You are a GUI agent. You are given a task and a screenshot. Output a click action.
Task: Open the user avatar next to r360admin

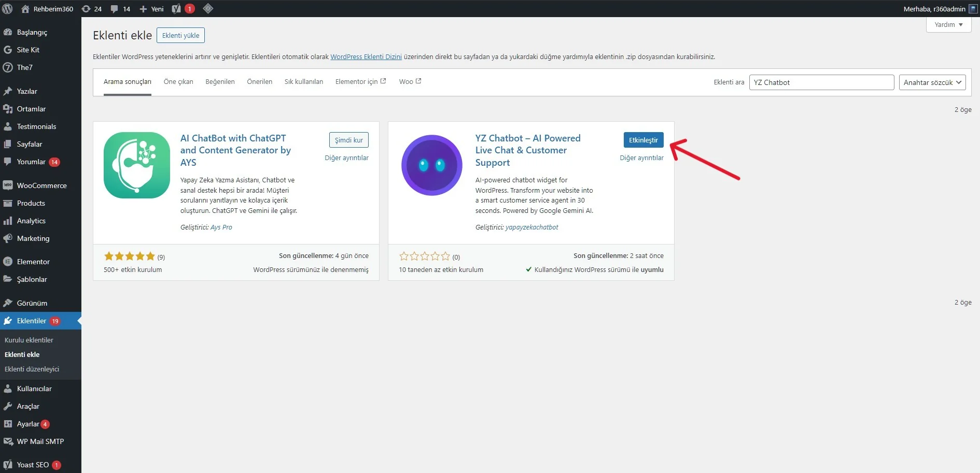tap(973, 9)
